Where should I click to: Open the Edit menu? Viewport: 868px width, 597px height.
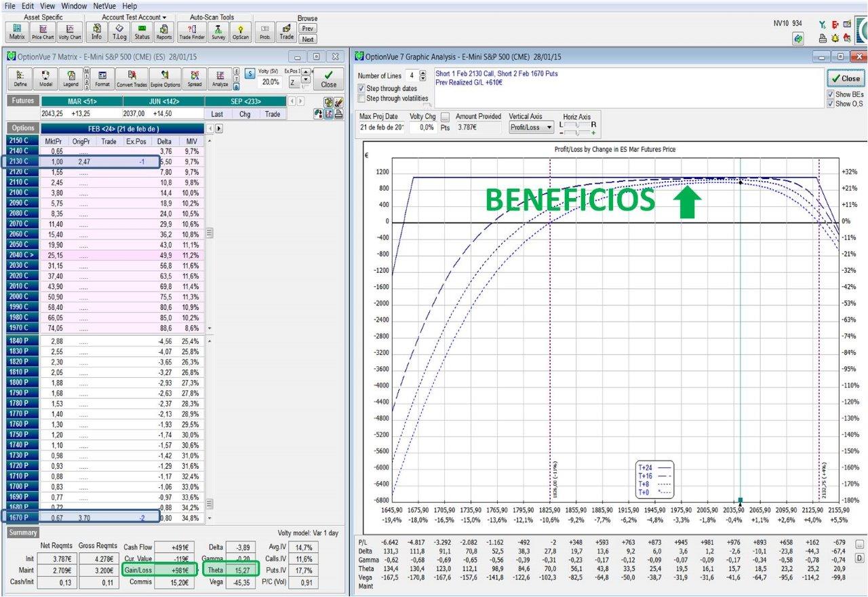[28, 5]
